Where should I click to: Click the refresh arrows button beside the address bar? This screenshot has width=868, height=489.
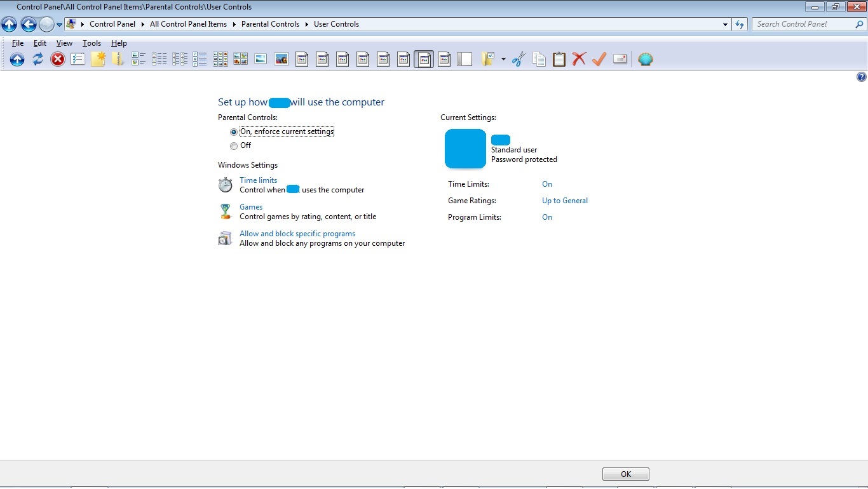[x=740, y=24]
